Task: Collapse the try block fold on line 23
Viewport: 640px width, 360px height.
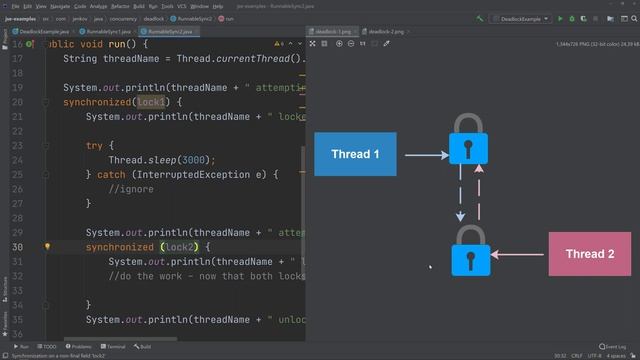Action: [x=46, y=146]
